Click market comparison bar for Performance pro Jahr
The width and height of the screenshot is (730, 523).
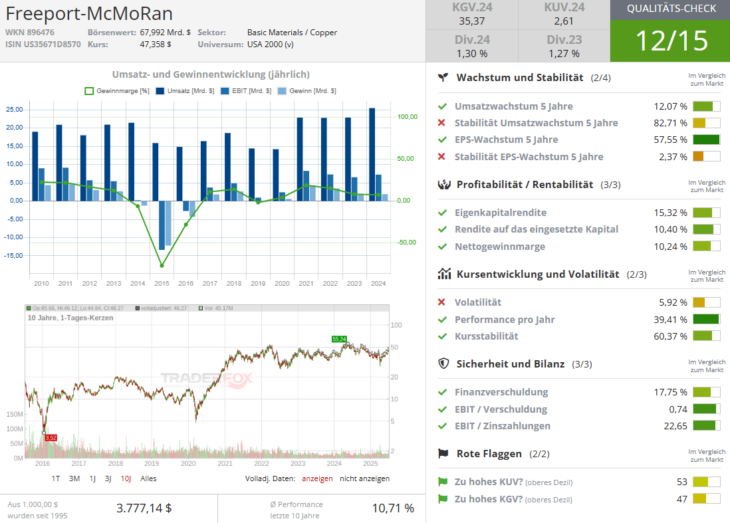(706, 319)
